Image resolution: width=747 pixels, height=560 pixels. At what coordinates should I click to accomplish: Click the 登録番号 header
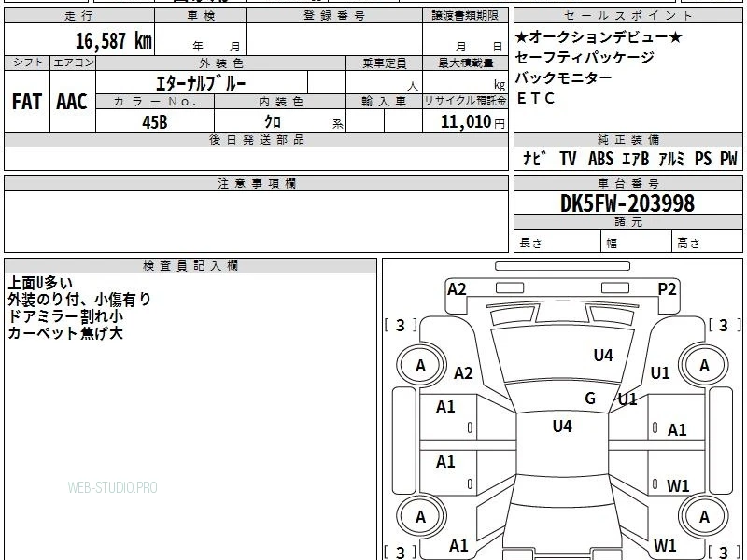pyautogui.click(x=334, y=16)
